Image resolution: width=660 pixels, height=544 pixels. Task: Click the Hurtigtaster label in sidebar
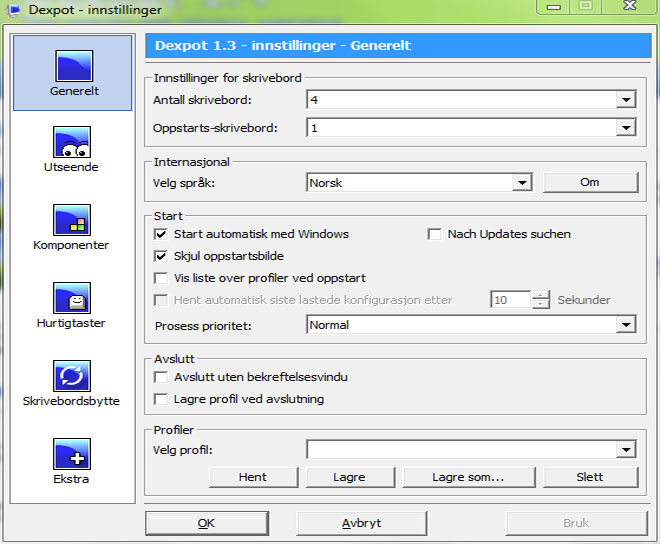71,323
